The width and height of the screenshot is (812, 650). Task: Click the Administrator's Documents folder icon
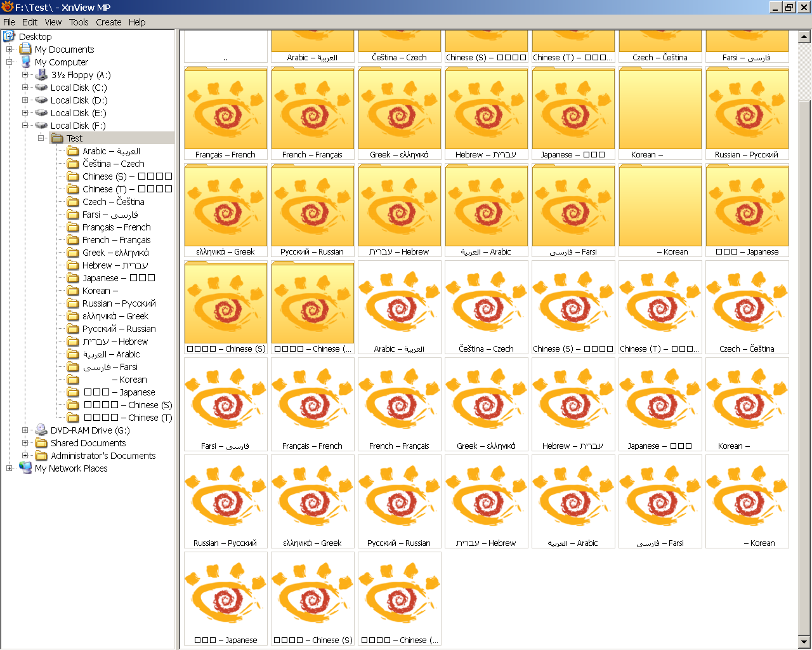41,455
